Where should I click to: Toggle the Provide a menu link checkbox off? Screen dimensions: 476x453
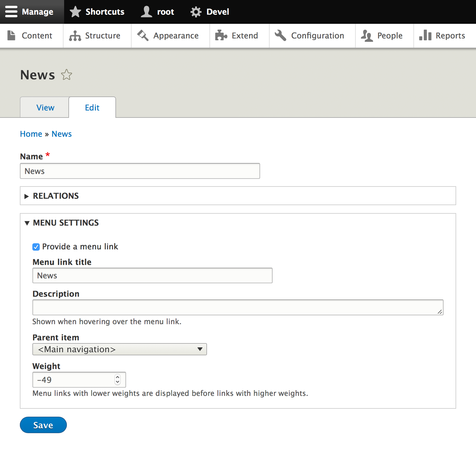pos(36,247)
